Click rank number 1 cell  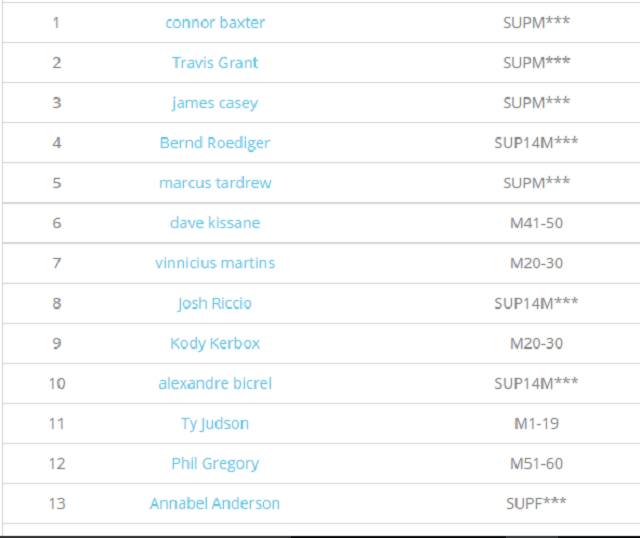coord(56,22)
